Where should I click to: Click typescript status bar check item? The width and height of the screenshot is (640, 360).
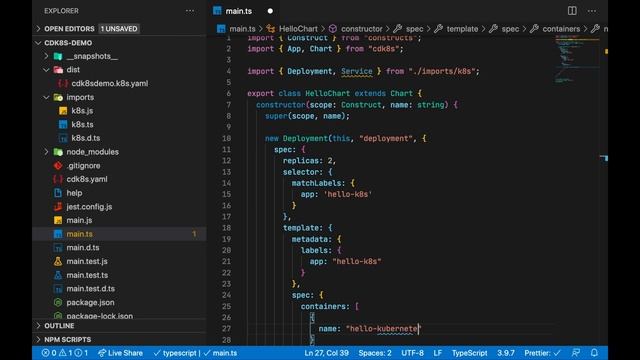(x=175, y=353)
